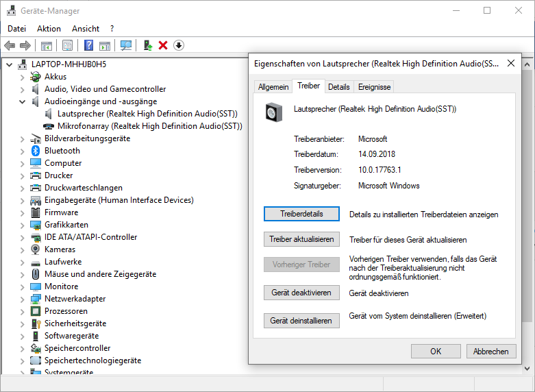Expand the Computer category
The width and height of the screenshot is (535, 392).
[x=23, y=164]
